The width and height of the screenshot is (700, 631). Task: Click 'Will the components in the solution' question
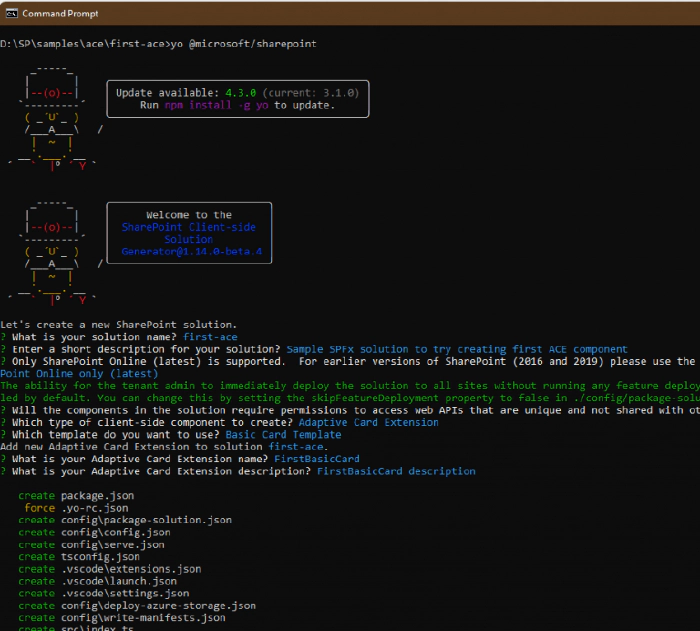350,410
